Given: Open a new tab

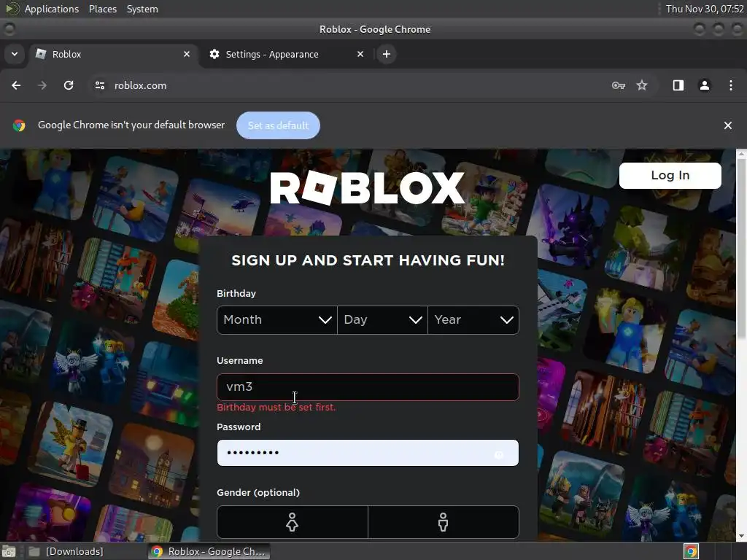Looking at the screenshot, I should [387, 54].
